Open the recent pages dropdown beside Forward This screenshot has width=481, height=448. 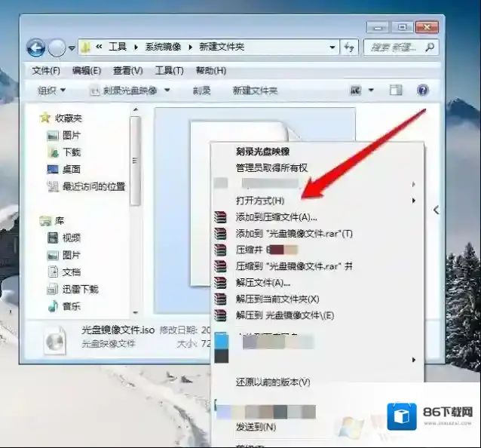click(x=72, y=48)
